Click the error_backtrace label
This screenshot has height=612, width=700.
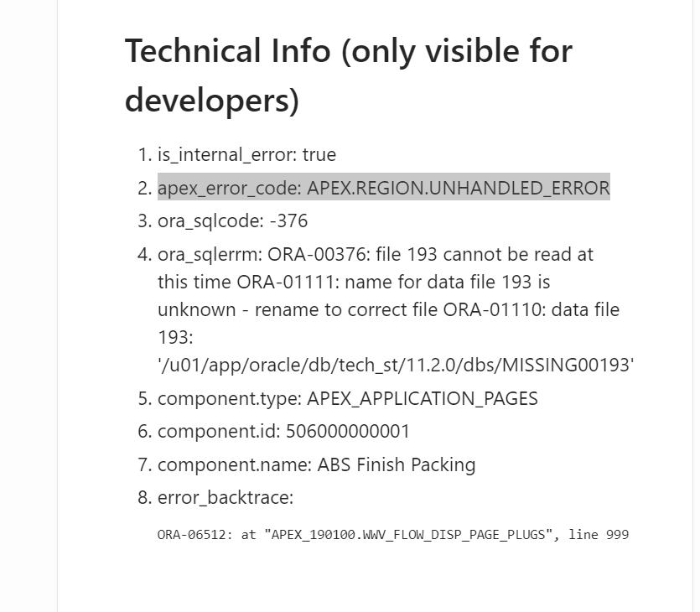(x=226, y=497)
